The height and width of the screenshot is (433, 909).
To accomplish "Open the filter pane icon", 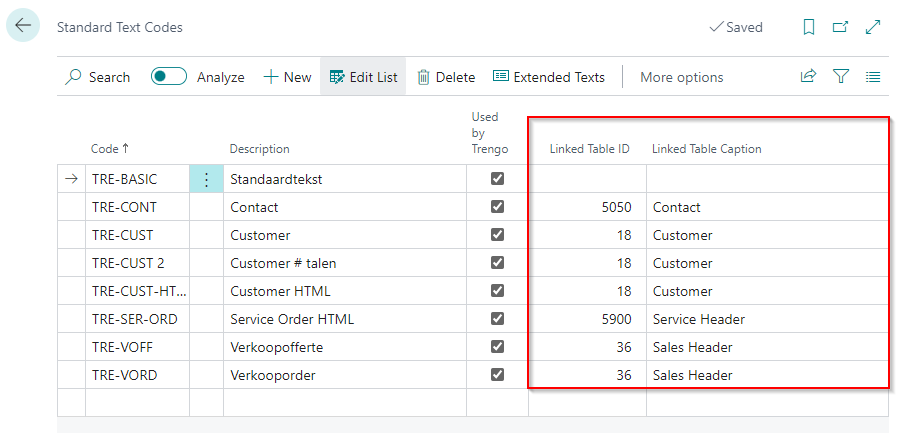I will coord(841,77).
